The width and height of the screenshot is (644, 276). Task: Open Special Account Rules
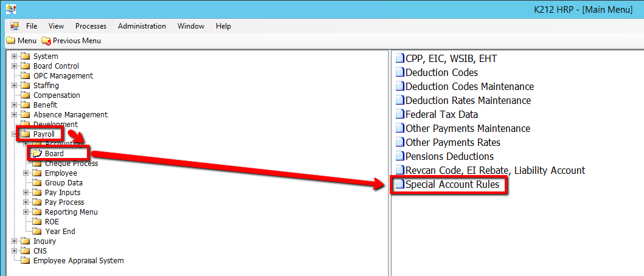pos(452,185)
